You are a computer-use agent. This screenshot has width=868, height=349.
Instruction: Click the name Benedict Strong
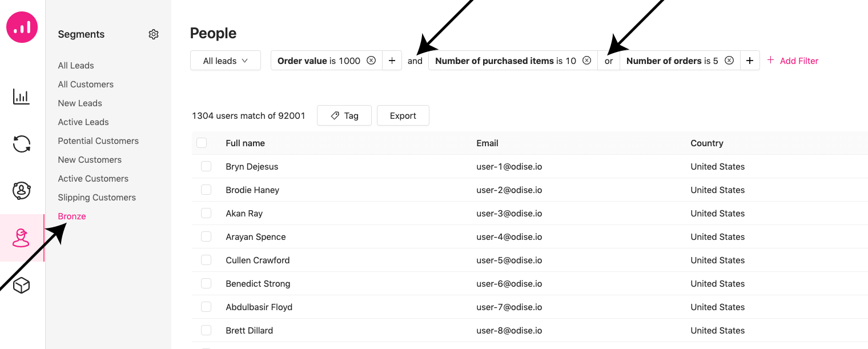point(258,283)
